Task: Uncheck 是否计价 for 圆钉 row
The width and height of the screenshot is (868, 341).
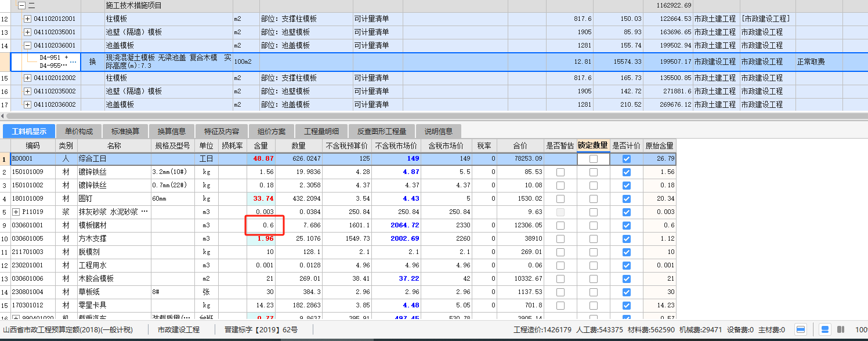Action: pos(626,198)
